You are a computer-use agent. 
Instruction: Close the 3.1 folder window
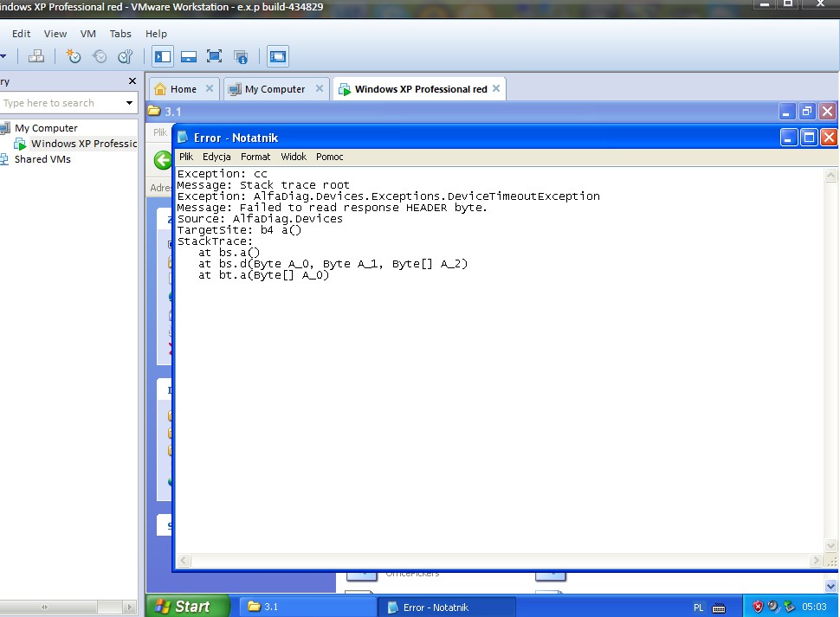(827, 112)
